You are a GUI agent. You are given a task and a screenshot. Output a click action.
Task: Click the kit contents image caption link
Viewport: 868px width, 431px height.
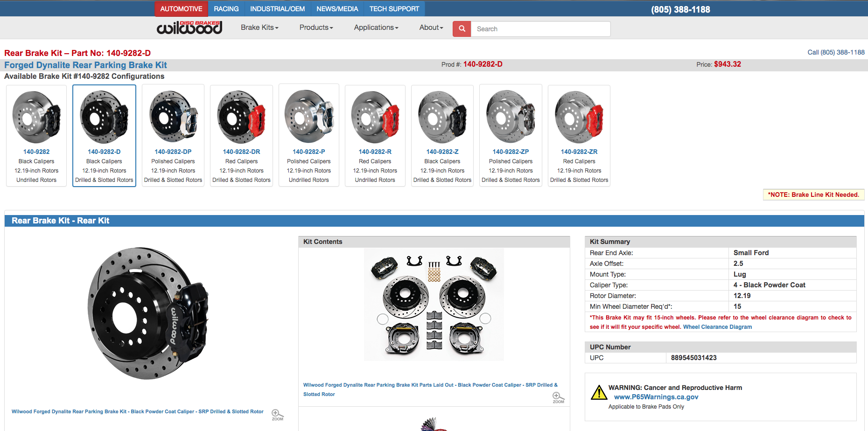tap(430, 389)
